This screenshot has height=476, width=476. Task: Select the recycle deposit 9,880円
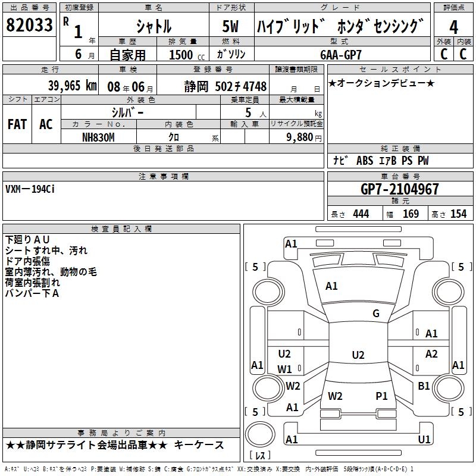[304, 137]
